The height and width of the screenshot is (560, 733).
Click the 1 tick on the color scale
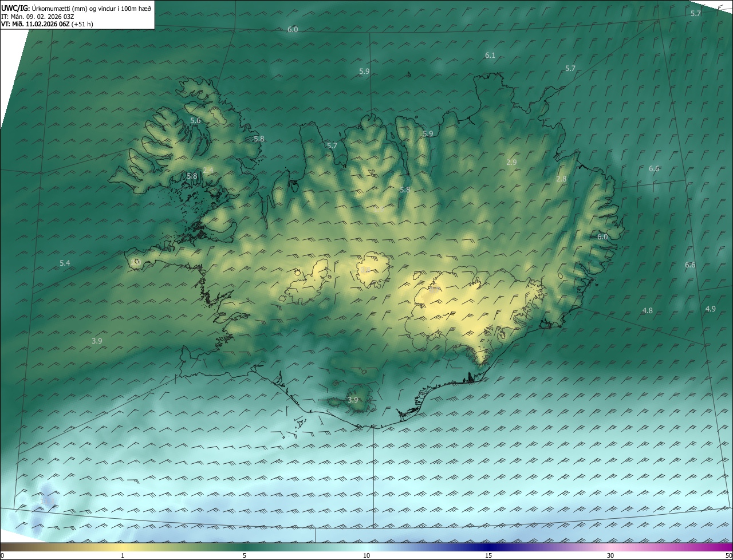(x=123, y=555)
